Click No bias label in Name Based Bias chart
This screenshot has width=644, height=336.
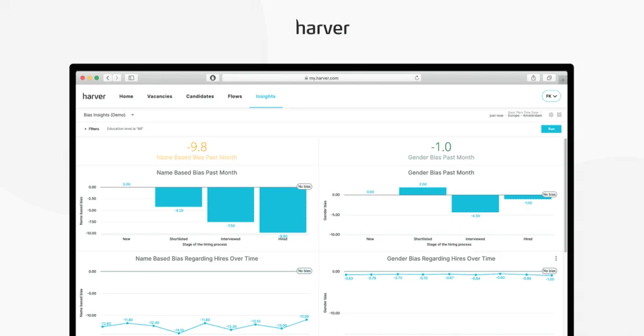pyautogui.click(x=304, y=187)
